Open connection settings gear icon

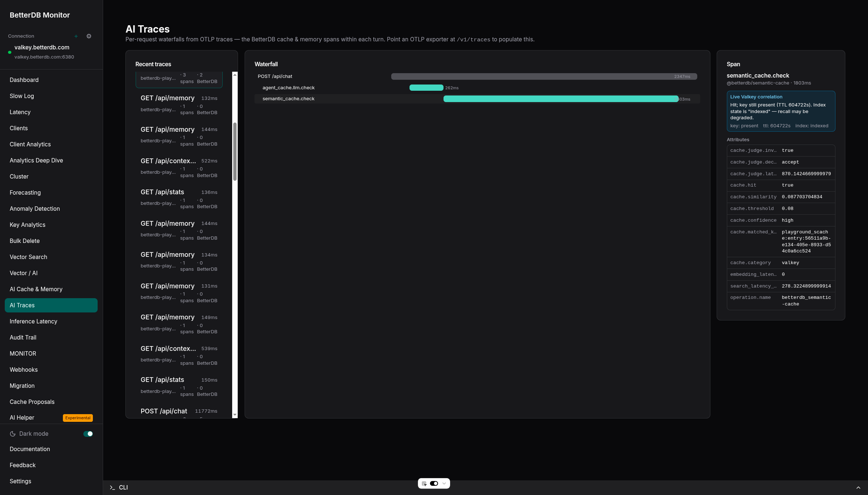pyautogui.click(x=89, y=36)
